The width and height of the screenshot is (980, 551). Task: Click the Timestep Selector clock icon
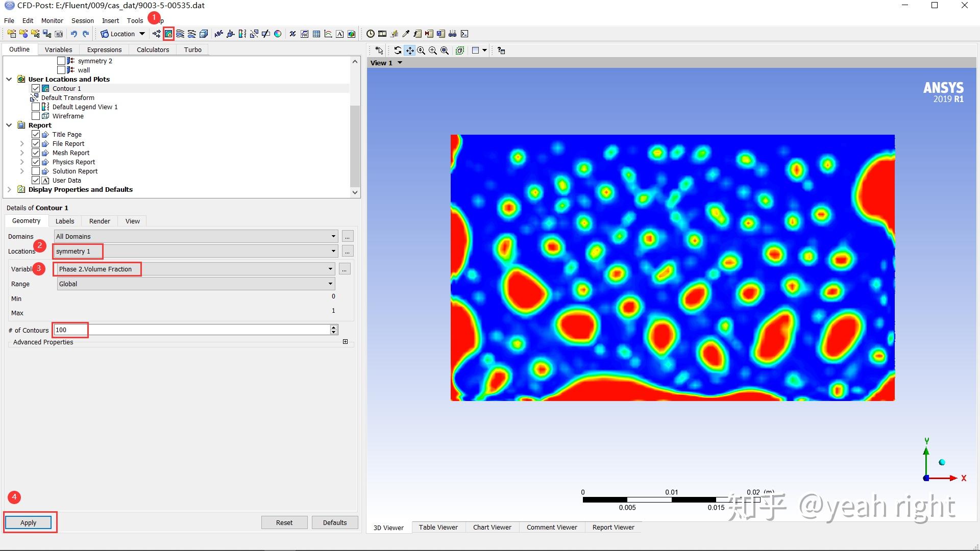(371, 34)
